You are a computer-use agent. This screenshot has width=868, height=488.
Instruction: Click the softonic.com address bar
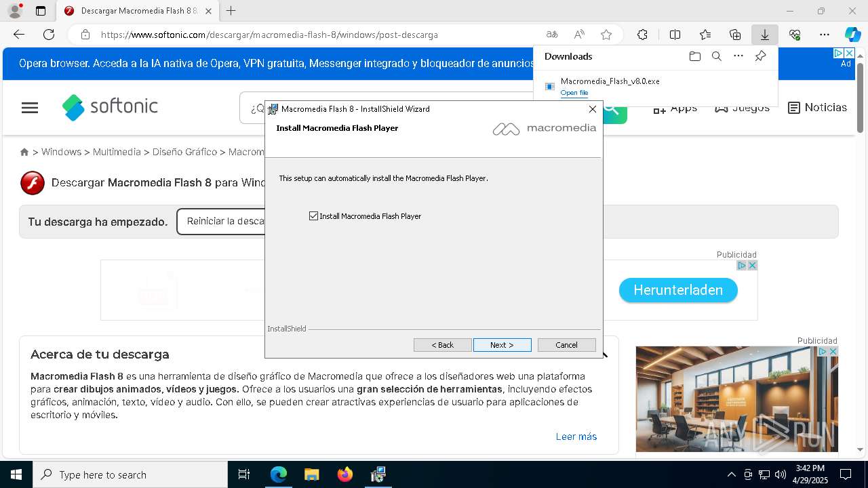[x=319, y=35]
